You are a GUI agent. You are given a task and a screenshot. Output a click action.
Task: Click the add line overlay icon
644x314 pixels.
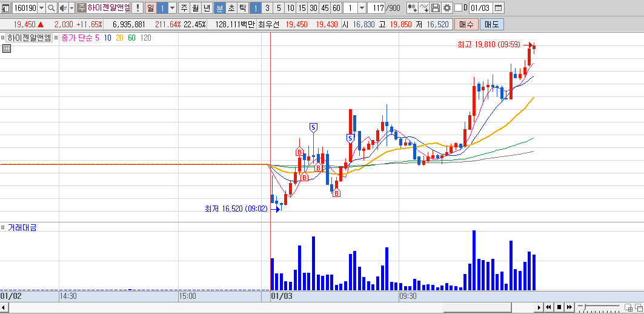click(x=424, y=8)
